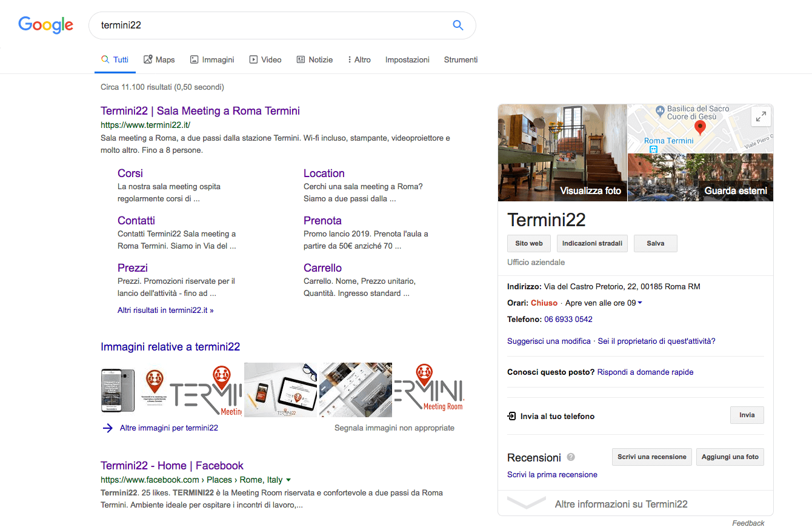Click arrow icon beside Altre immagini per termini22
Image resolution: width=812 pixels, height=527 pixels.
tap(107, 428)
